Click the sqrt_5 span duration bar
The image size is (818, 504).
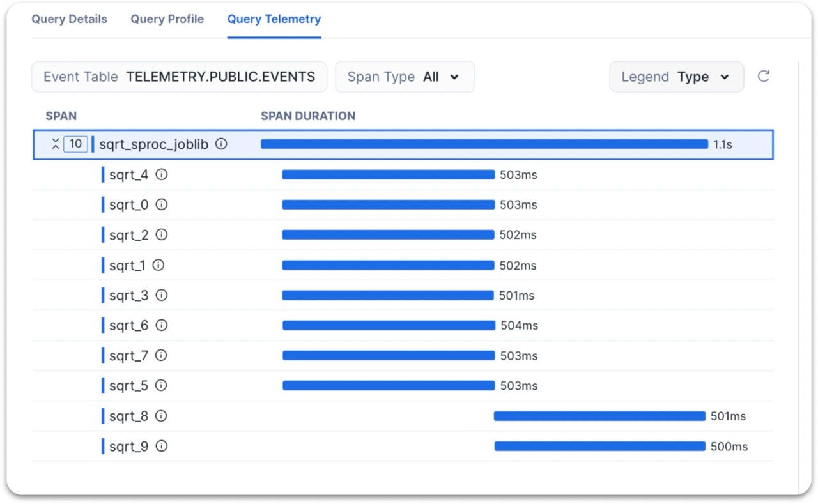[389, 386]
